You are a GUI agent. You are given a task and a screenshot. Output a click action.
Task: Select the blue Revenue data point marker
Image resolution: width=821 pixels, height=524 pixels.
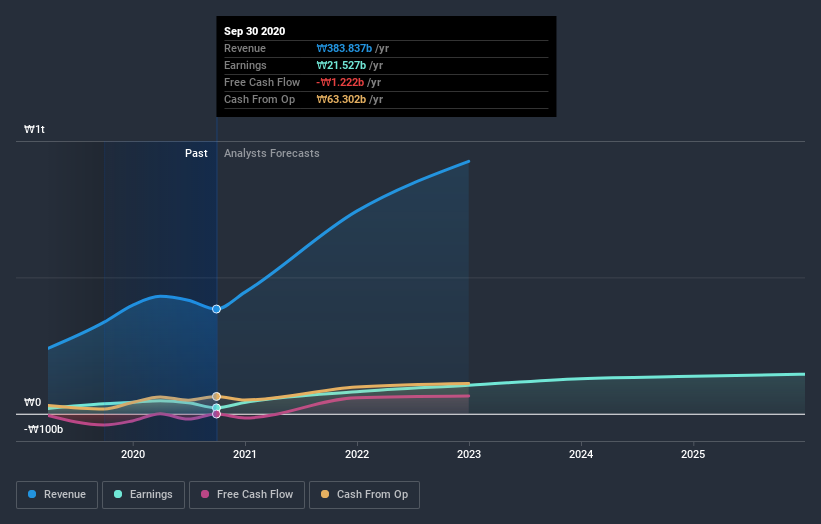coord(216,309)
